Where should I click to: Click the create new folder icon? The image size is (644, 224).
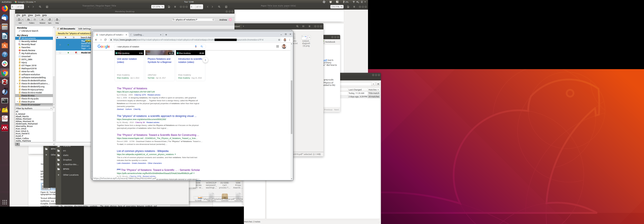(28, 20)
